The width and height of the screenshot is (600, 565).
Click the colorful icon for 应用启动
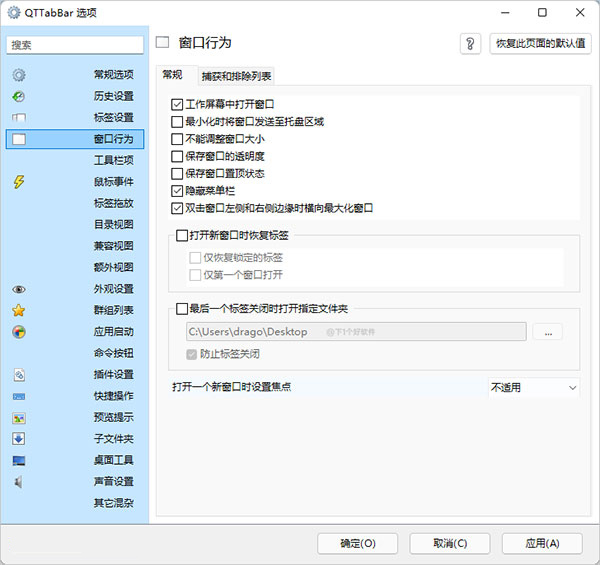point(19,332)
